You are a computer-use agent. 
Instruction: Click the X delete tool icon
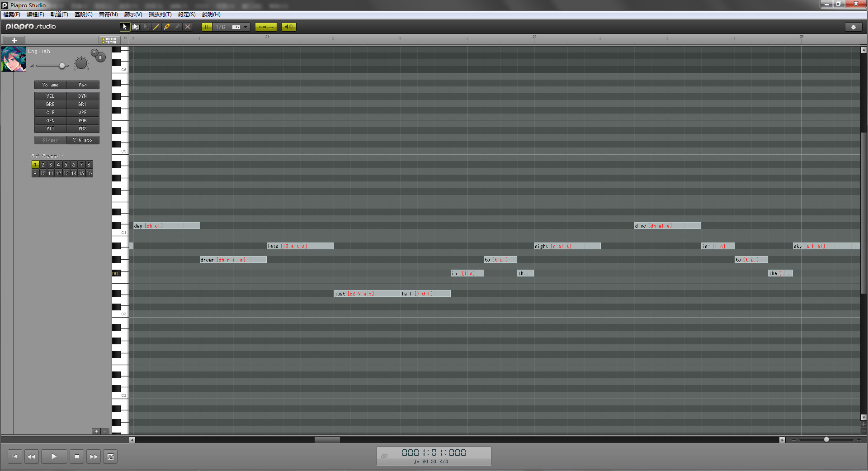(188, 27)
